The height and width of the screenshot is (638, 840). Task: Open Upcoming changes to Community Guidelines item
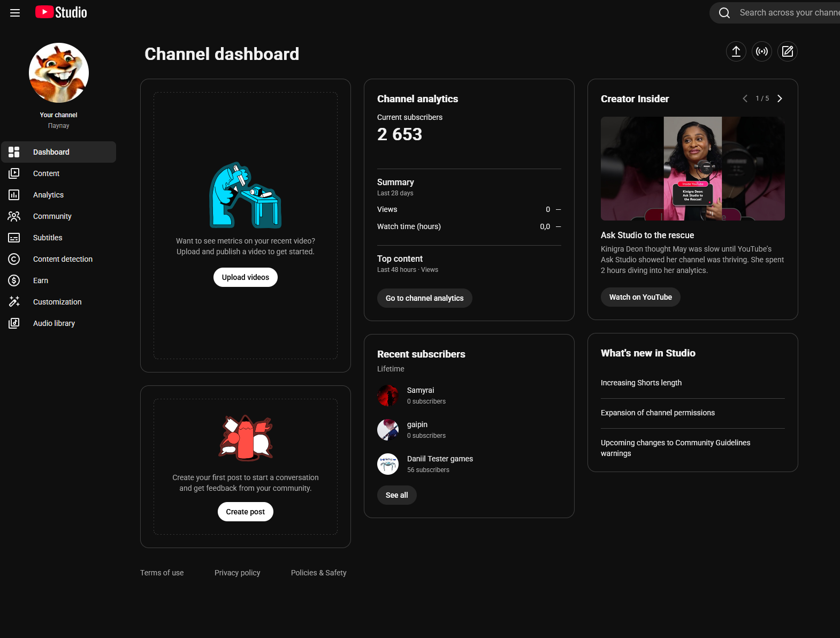[675, 448]
